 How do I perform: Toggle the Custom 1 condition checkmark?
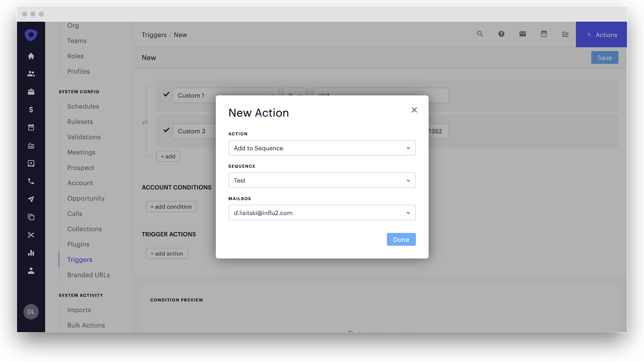tap(166, 95)
